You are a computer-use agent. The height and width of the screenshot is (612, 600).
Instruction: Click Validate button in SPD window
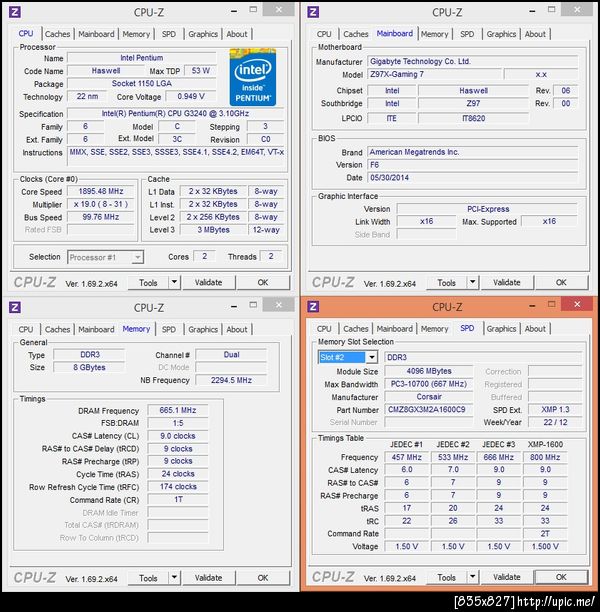coord(507,577)
